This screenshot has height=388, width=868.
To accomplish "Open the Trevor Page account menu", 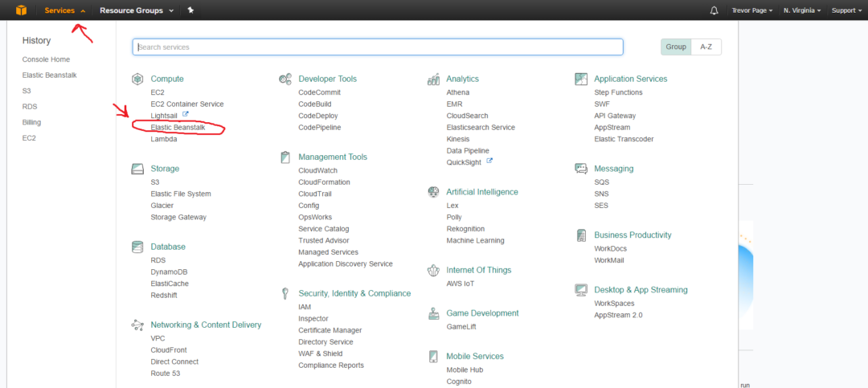I will click(752, 10).
